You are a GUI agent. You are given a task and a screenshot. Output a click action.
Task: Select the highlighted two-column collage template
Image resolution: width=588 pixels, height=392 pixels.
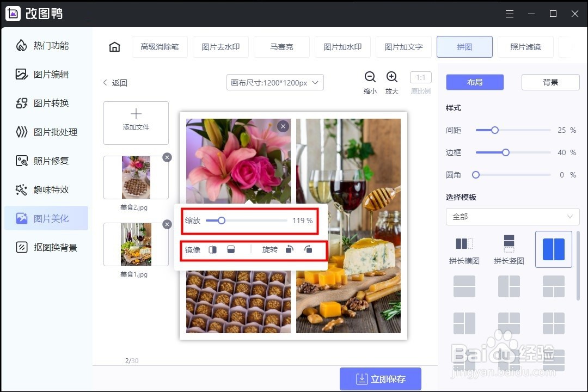point(553,249)
